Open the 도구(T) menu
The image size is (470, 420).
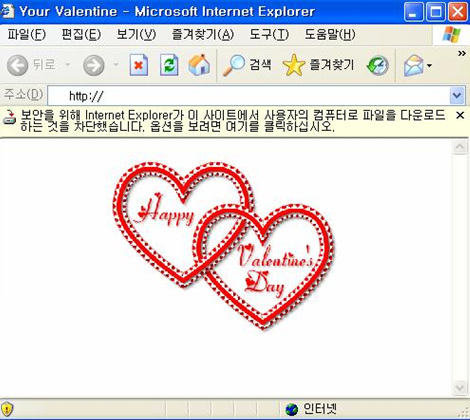coord(269,34)
